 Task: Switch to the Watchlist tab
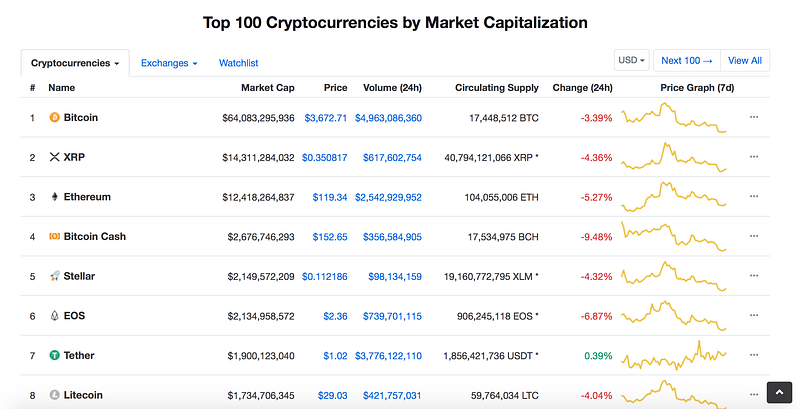coord(238,63)
